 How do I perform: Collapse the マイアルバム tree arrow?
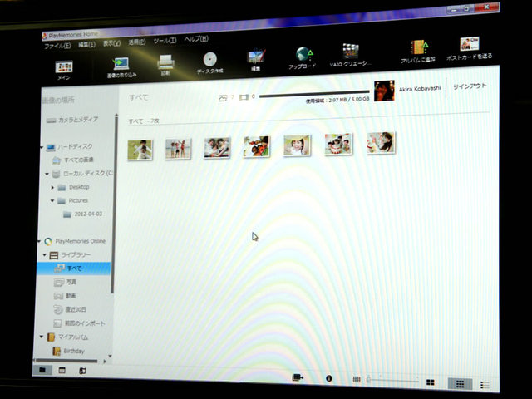click(x=42, y=337)
